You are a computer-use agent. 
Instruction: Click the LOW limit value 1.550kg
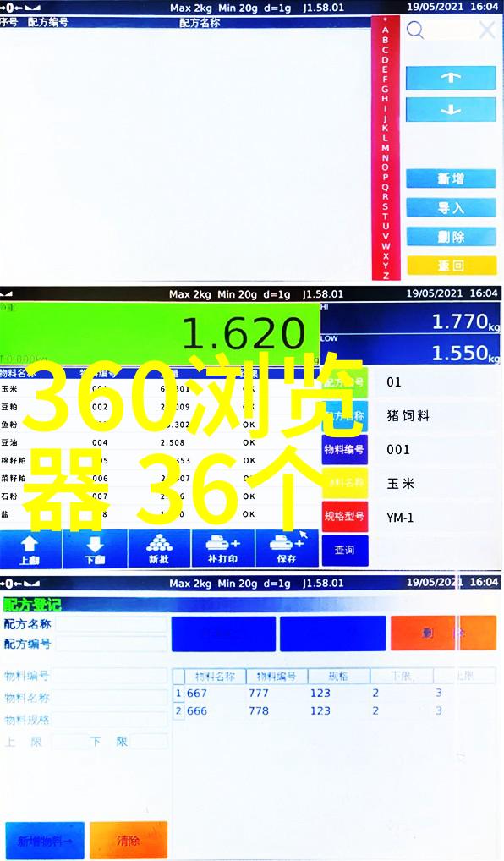pos(466,353)
